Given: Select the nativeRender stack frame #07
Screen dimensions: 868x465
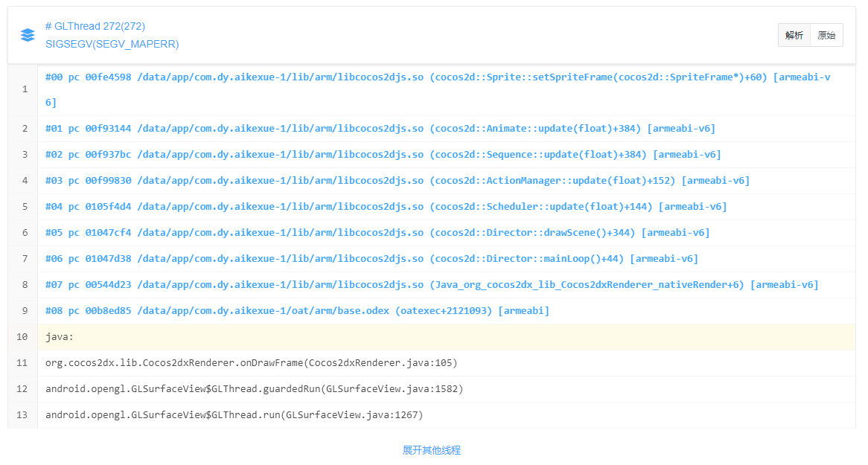Looking at the screenshot, I should 432,285.
